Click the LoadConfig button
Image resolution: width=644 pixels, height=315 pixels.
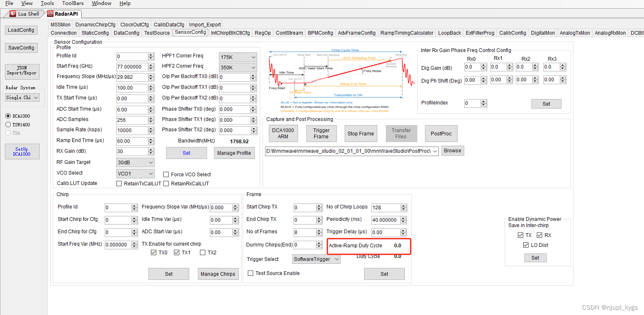[21, 30]
